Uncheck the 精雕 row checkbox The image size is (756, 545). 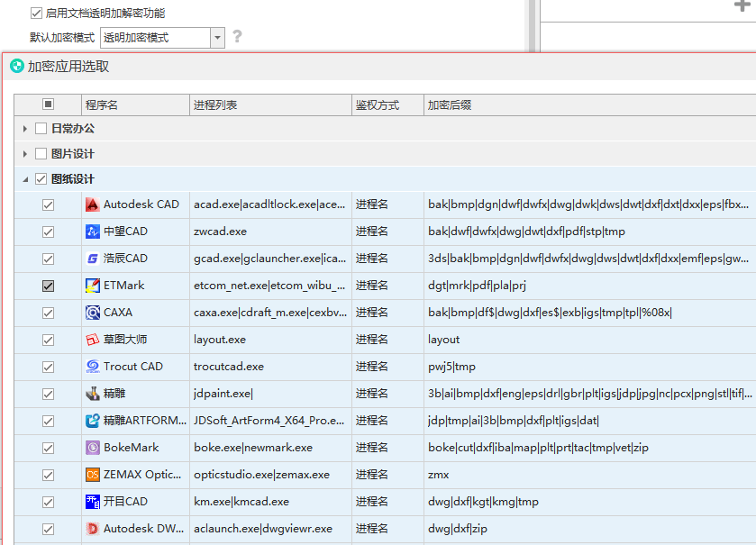[49, 394]
